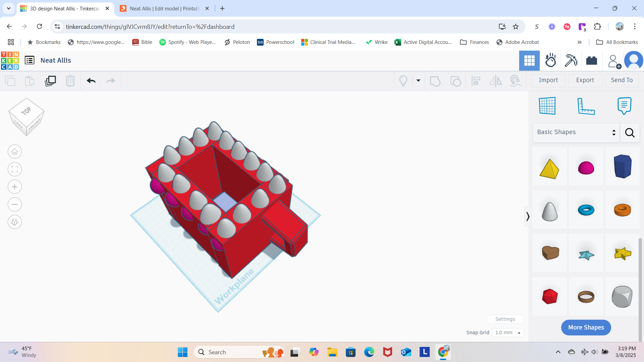The image size is (644, 362).
Task: Switch to 3D design grid view
Action: click(529, 61)
